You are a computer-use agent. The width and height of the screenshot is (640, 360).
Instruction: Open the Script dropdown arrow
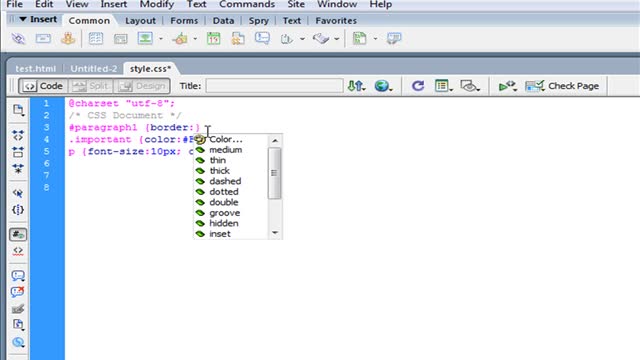click(x=336, y=39)
